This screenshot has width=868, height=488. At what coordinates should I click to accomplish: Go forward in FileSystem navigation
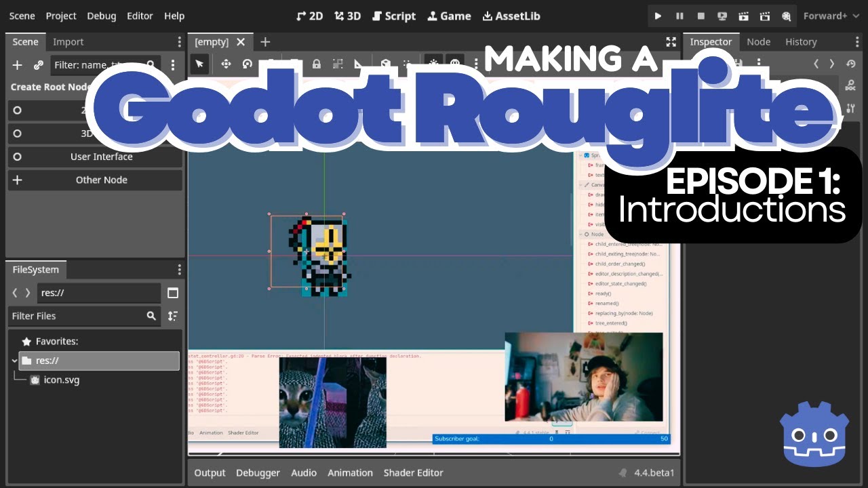(x=28, y=293)
